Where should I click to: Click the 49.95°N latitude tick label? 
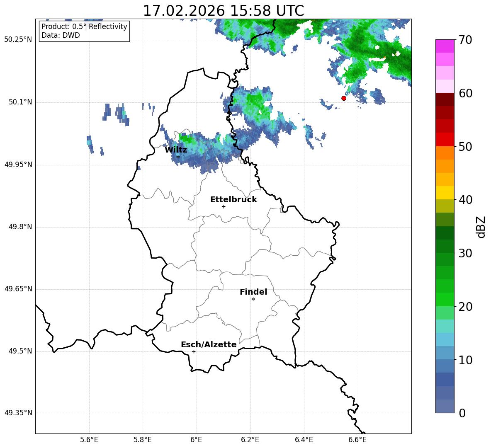[18, 165]
